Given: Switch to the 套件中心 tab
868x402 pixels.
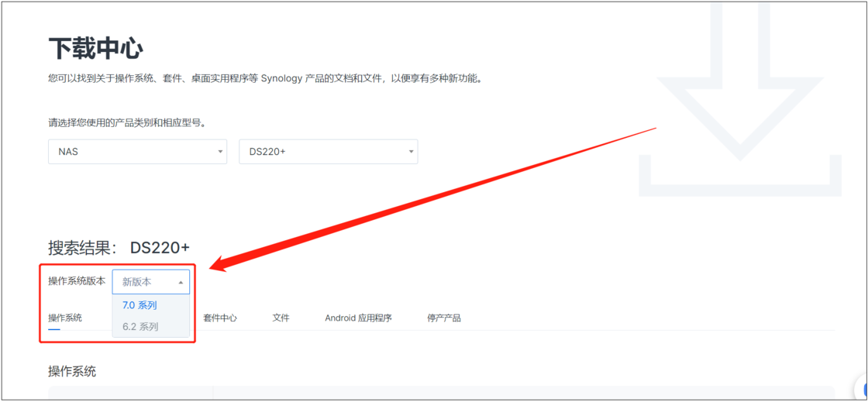Looking at the screenshot, I should [220, 318].
